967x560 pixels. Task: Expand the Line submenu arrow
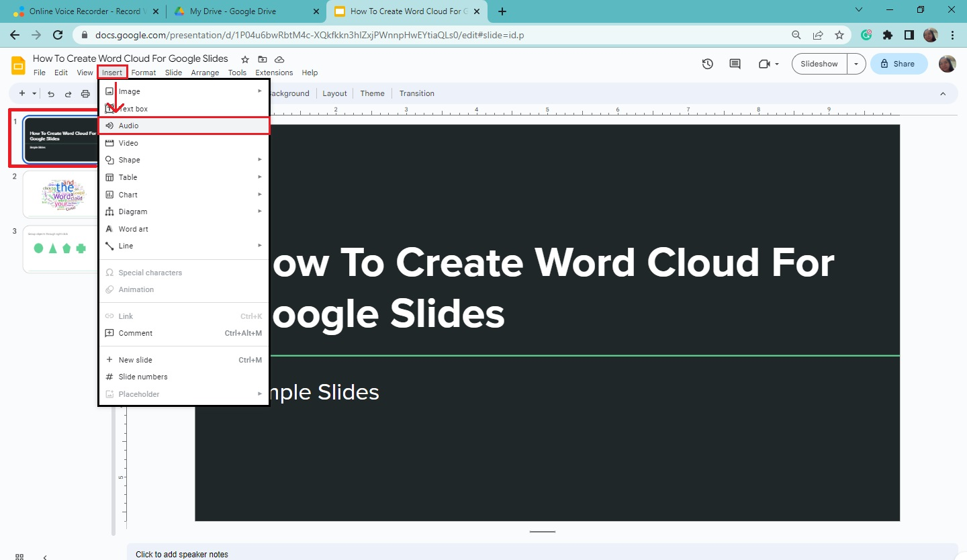tap(260, 246)
